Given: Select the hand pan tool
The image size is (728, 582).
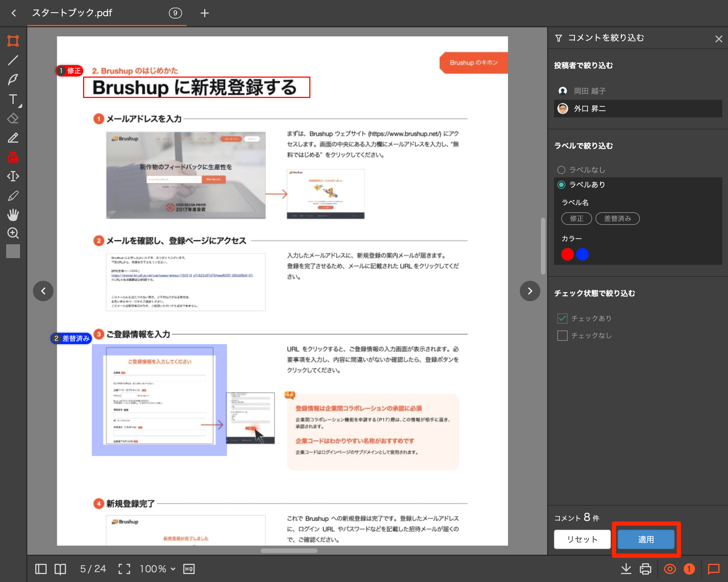Looking at the screenshot, I should [x=13, y=215].
